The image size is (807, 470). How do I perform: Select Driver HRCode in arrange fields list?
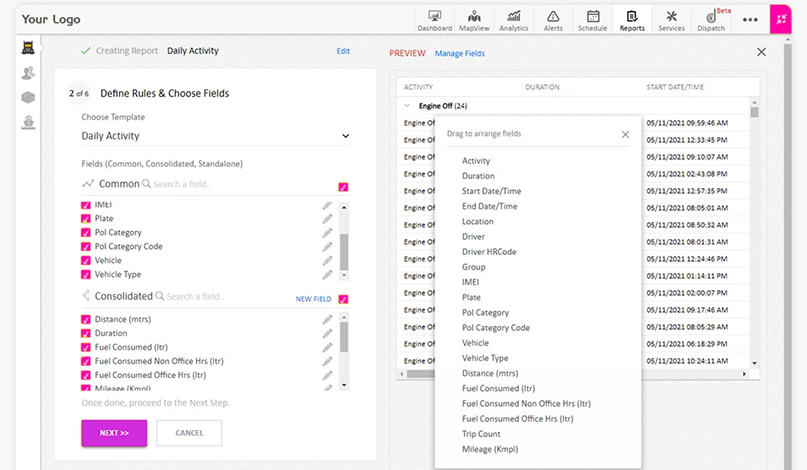click(x=489, y=252)
